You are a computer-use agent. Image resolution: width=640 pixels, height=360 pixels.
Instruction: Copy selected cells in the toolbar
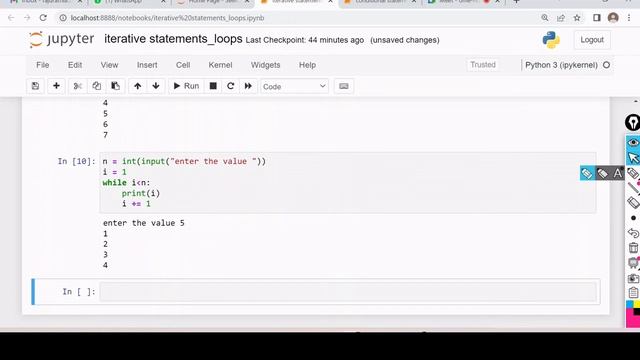click(96, 86)
